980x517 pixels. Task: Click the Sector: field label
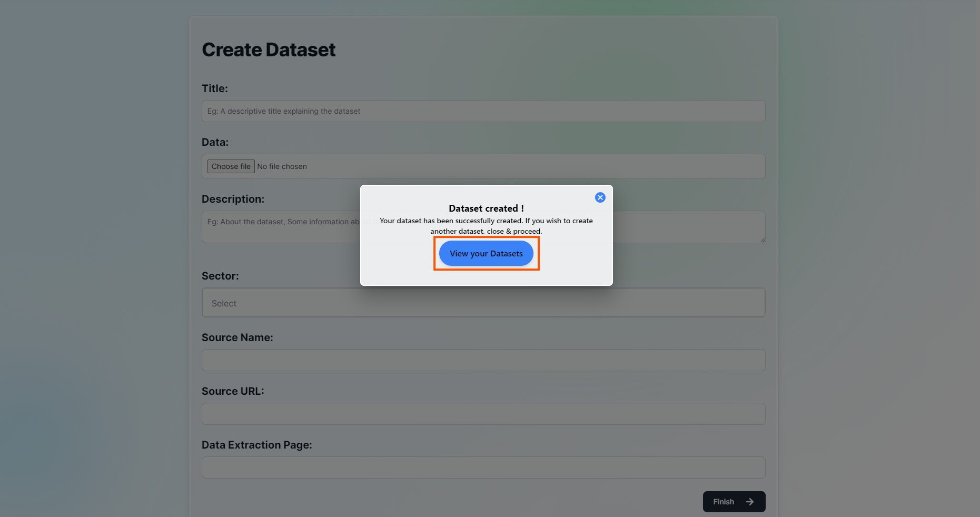coord(220,276)
